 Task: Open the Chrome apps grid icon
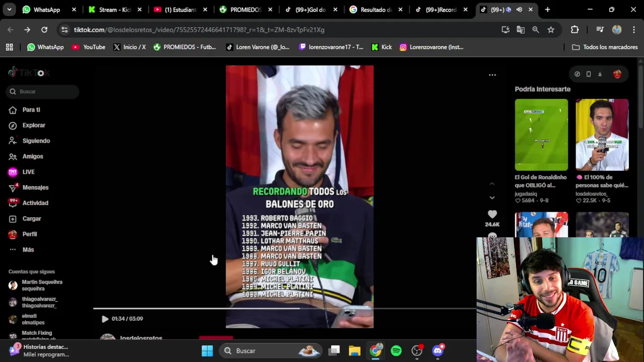click(x=9, y=47)
